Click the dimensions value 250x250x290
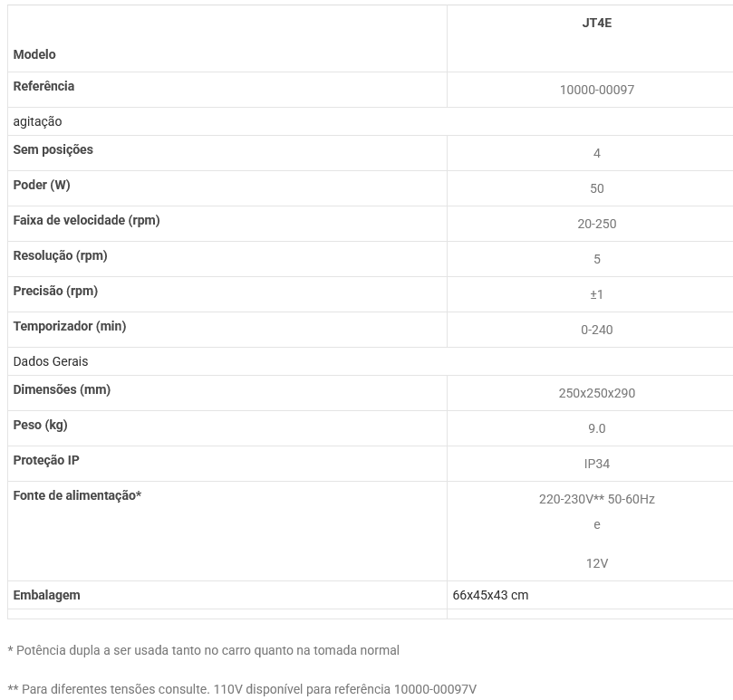This screenshot has height=700, width=733. (x=596, y=393)
